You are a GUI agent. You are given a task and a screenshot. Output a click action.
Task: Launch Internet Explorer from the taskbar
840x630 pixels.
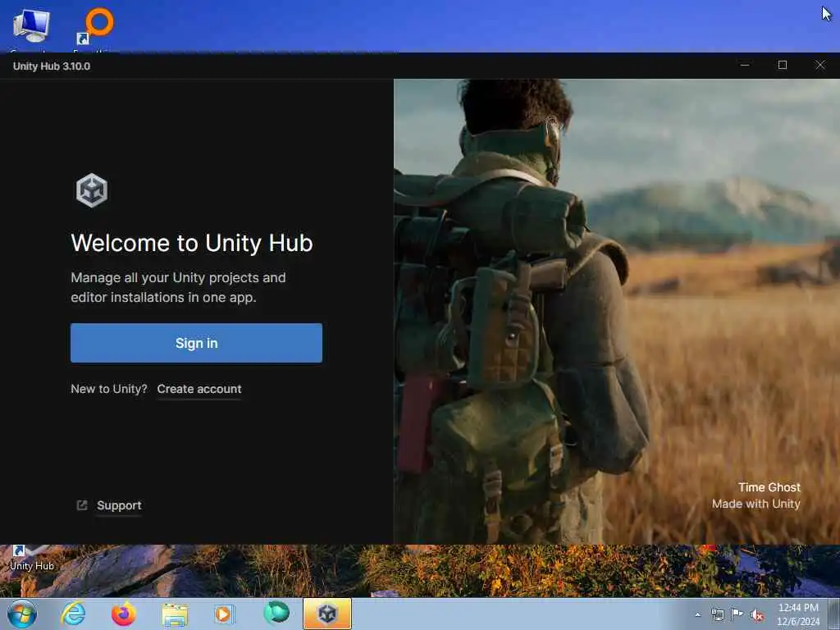pyautogui.click(x=73, y=614)
